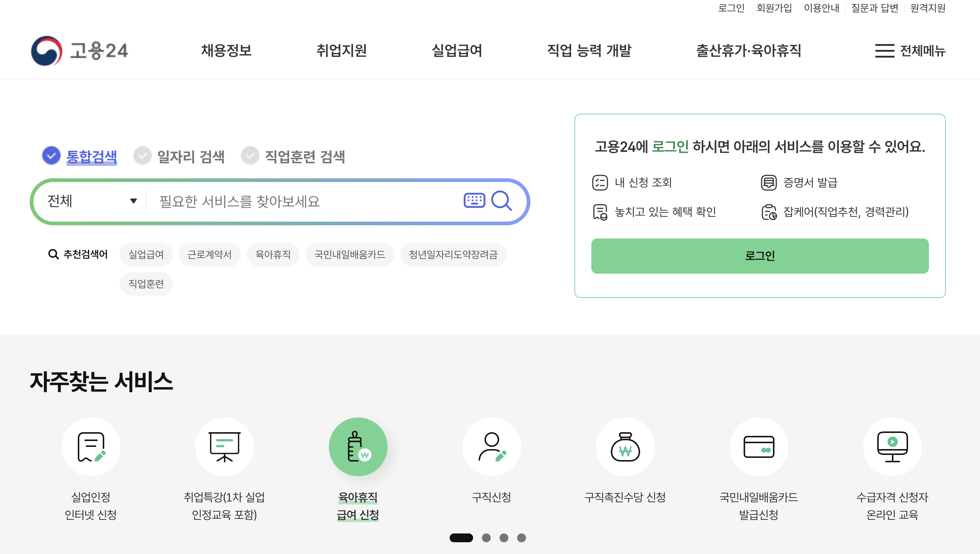The height and width of the screenshot is (554, 980).
Task: Click the 고용24 logo
Action: 80,51
